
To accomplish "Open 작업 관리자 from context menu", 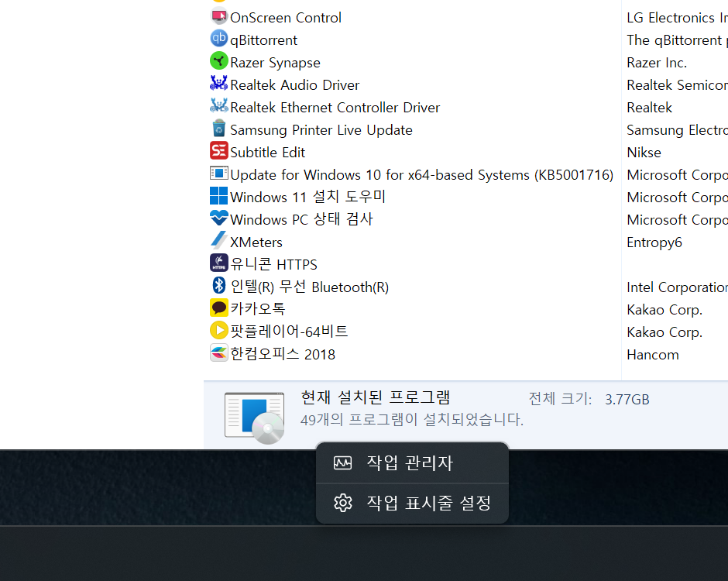I will [x=412, y=462].
